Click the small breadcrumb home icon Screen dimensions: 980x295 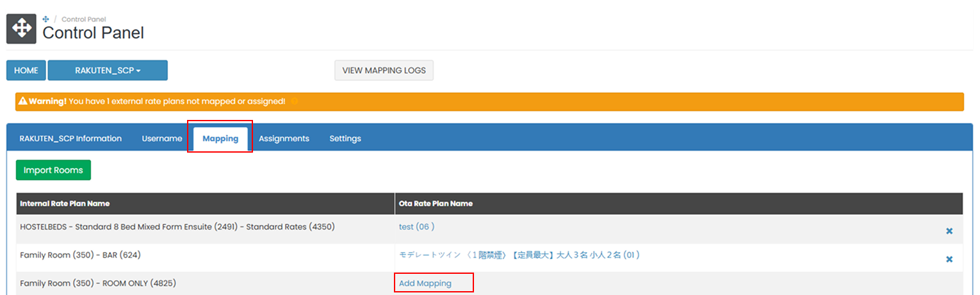pos(45,19)
